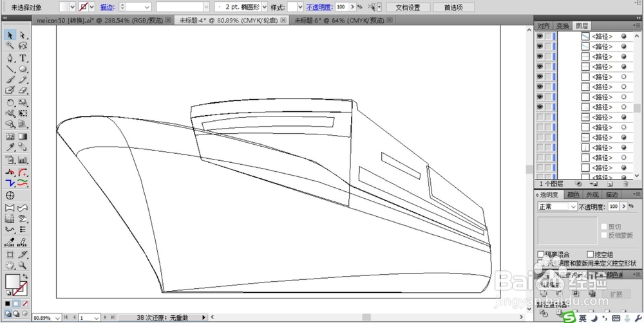Choose the Eraser tool
The width and height of the screenshot is (644, 323).
pyautogui.click(x=23, y=90)
